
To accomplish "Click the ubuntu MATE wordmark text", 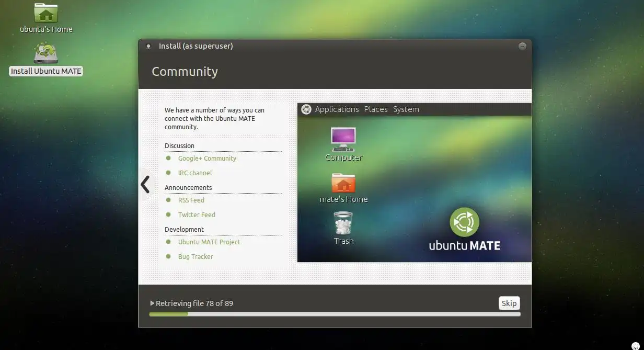I will (464, 245).
